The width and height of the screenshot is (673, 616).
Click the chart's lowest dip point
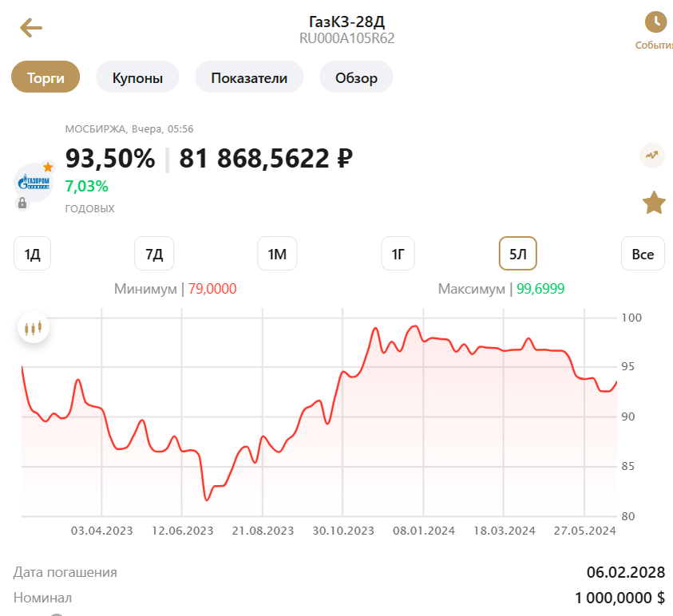click(x=207, y=500)
